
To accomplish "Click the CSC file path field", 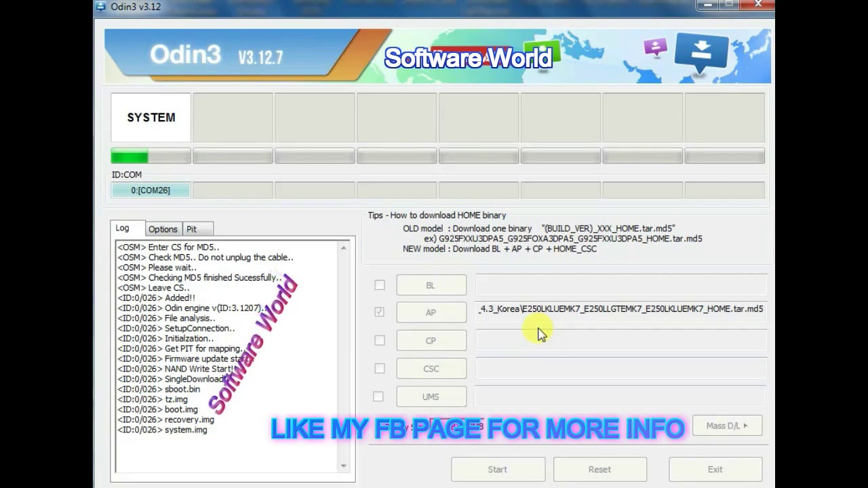I will (x=621, y=368).
